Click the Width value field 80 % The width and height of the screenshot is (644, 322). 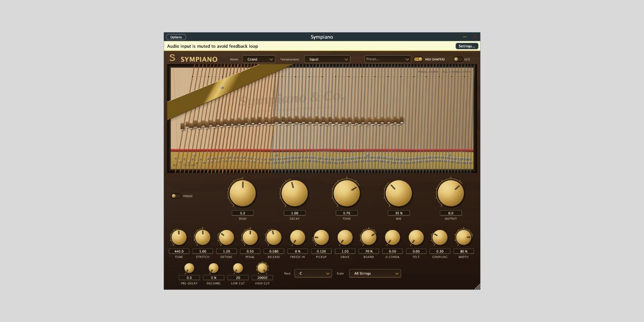point(464,251)
